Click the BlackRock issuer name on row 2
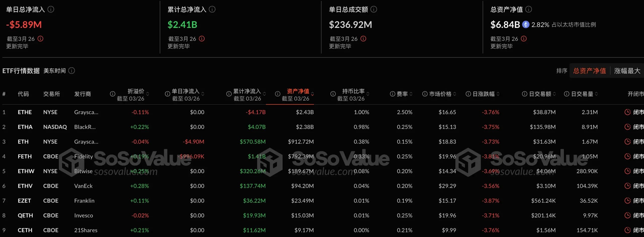Image resolution: width=644 pixels, height=237 pixels. click(x=85, y=127)
